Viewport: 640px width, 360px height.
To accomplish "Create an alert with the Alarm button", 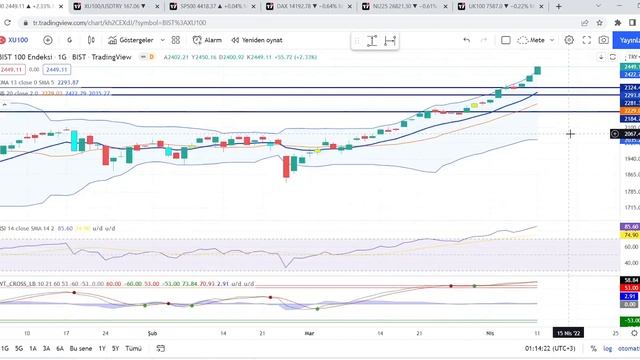I will (x=207, y=40).
